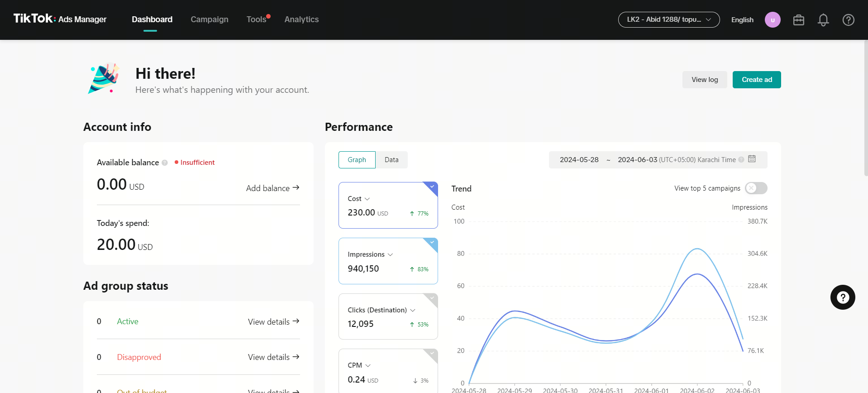This screenshot has height=393, width=868.
Task: Uncheck the Cost metric card checkmark
Action: point(432,187)
